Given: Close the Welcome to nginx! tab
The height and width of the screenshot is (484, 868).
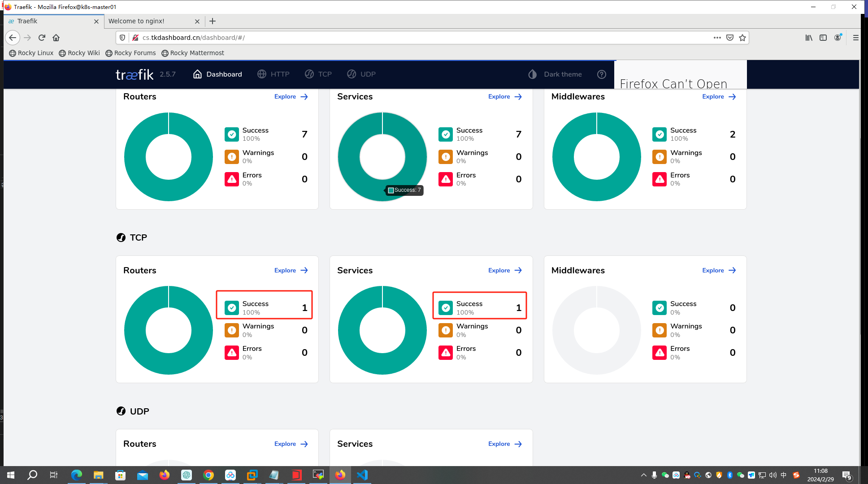Looking at the screenshot, I should tap(197, 22).
